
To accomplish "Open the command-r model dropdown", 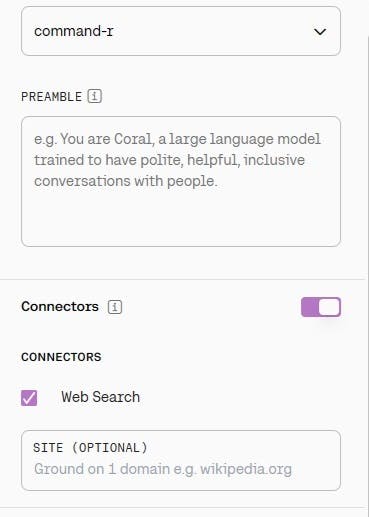I will (x=181, y=31).
